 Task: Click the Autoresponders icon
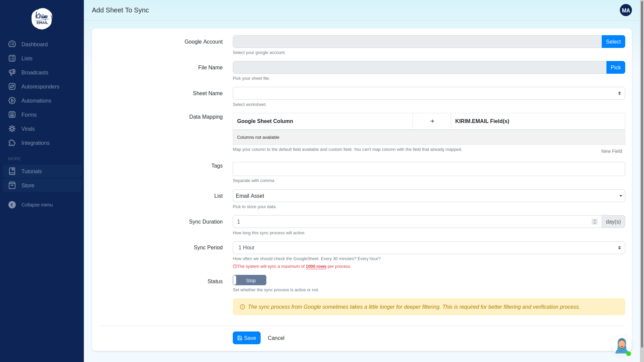coord(12,86)
